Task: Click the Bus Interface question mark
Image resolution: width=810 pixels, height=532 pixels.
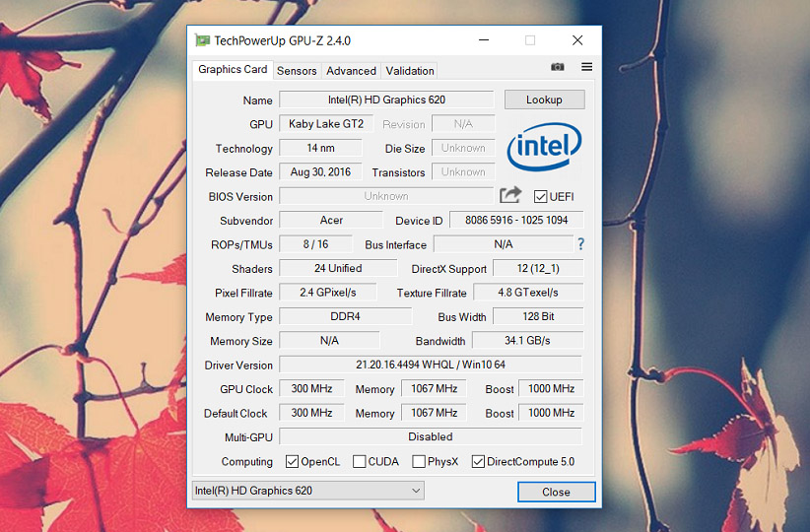Action: (581, 244)
